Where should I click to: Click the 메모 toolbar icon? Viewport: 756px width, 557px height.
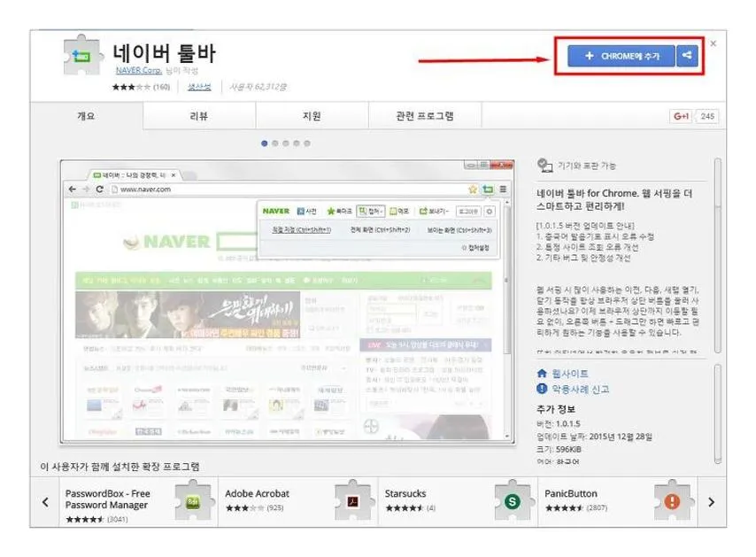click(x=399, y=212)
